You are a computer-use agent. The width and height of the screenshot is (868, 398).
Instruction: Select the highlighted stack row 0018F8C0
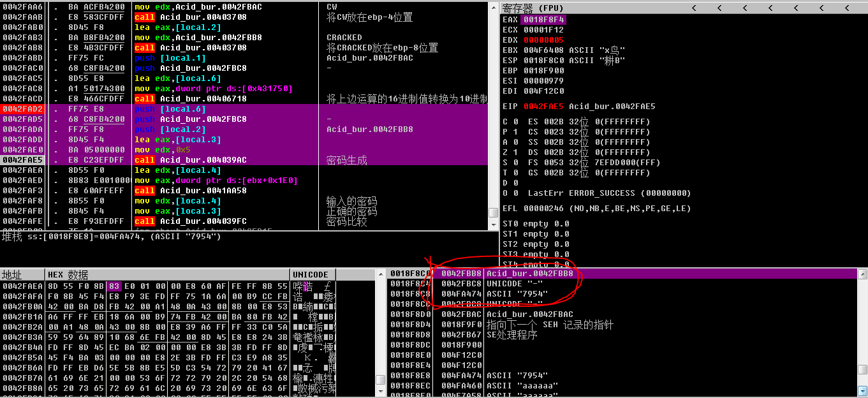tap(622, 274)
